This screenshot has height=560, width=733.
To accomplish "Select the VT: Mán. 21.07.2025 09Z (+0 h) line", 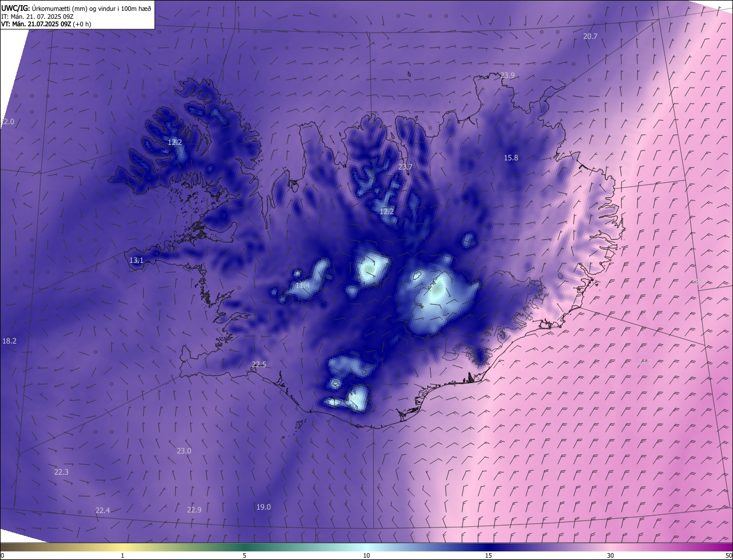I will (46, 24).
